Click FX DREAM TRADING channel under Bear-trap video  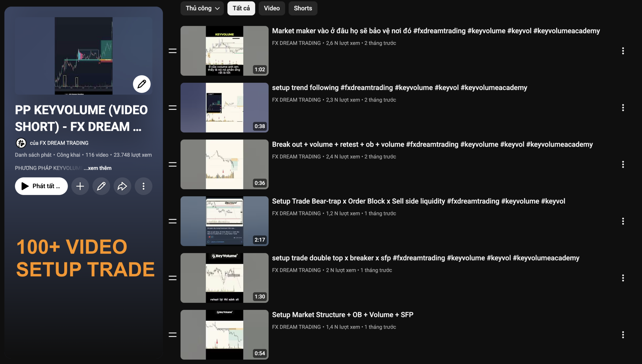pyautogui.click(x=296, y=214)
